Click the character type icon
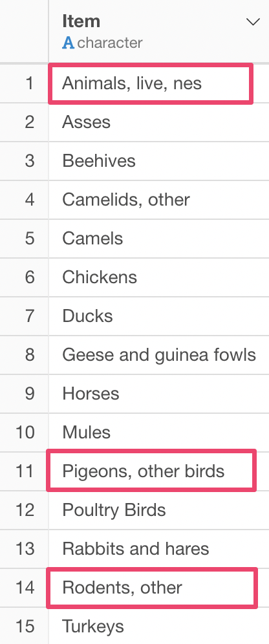This screenshot has height=644, width=269. pos(68,43)
